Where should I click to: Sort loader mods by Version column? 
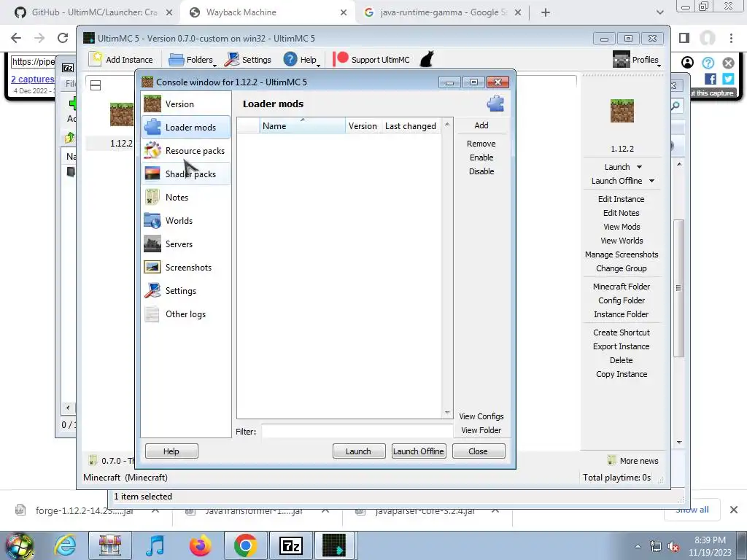click(363, 125)
